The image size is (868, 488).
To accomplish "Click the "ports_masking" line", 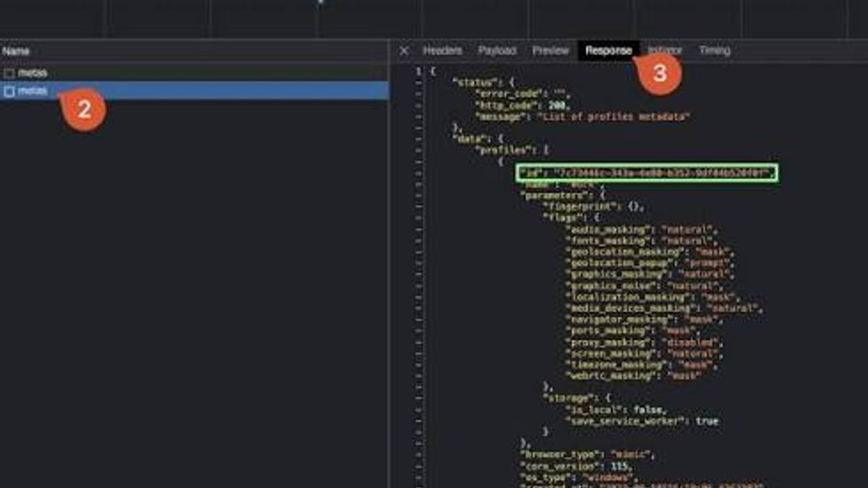I will pyautogui.click(x=632, y=331).
